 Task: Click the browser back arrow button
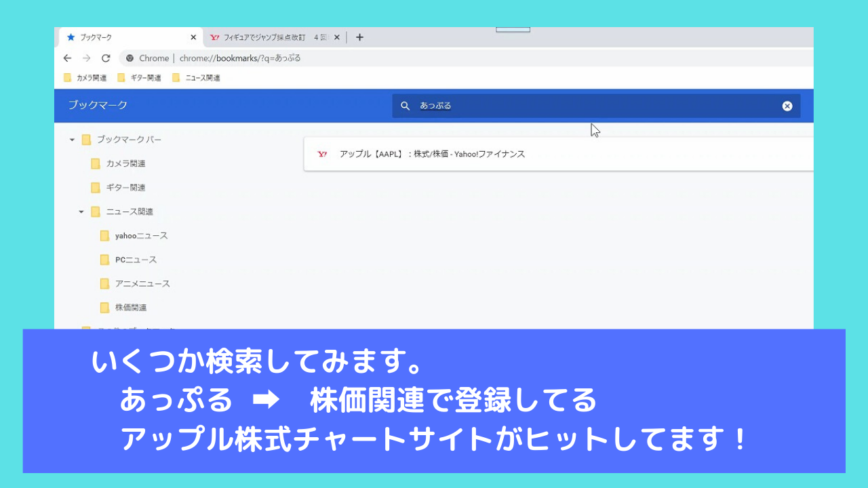coord(67,58)
